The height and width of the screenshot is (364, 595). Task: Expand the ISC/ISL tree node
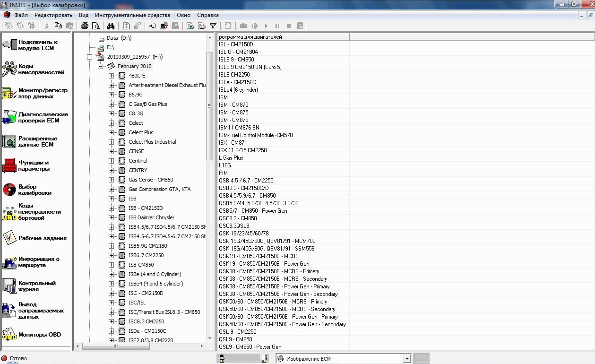point(111,303)
